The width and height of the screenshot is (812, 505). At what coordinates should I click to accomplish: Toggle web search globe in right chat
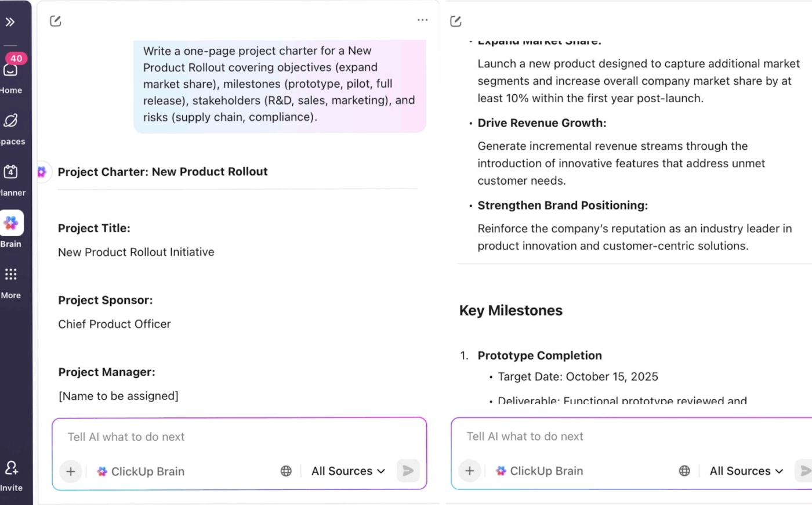(x=684, y=471)
